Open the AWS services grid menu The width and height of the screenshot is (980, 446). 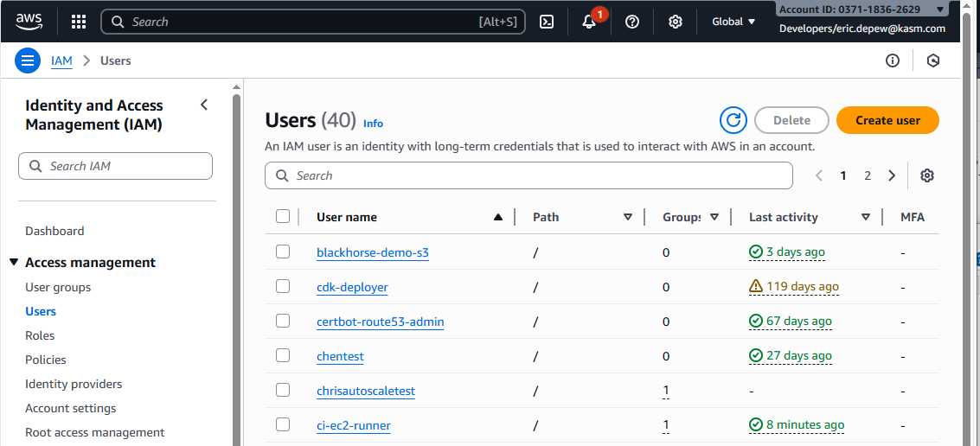coord(78,22)
